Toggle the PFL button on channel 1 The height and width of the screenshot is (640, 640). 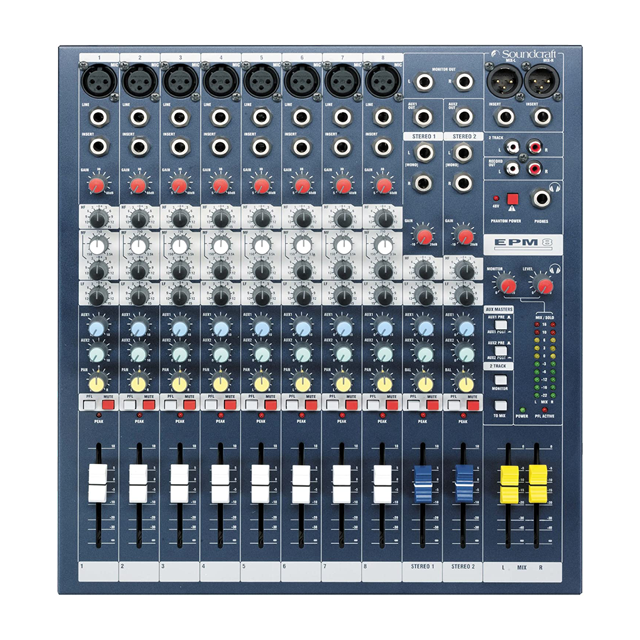click(88, 404)
